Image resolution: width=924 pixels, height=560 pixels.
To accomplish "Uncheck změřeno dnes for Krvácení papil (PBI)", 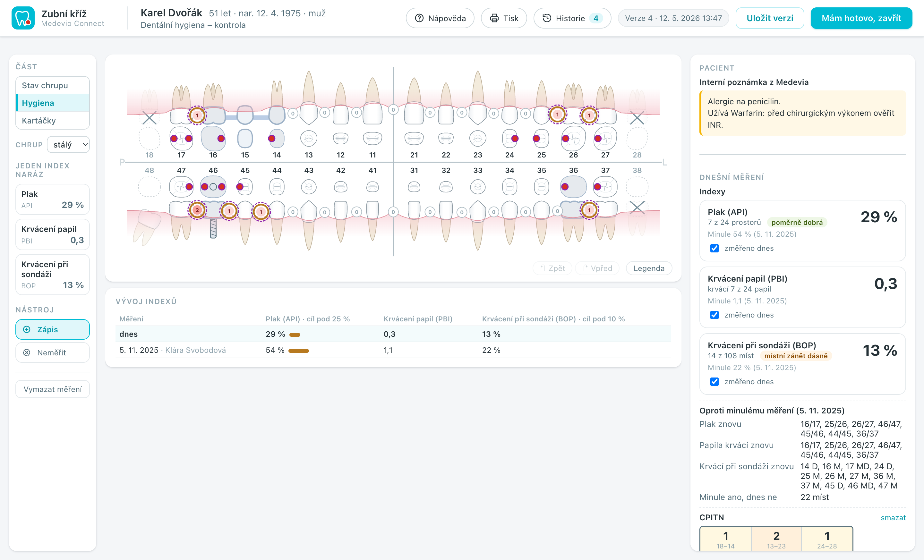I will tap(714, 315).
